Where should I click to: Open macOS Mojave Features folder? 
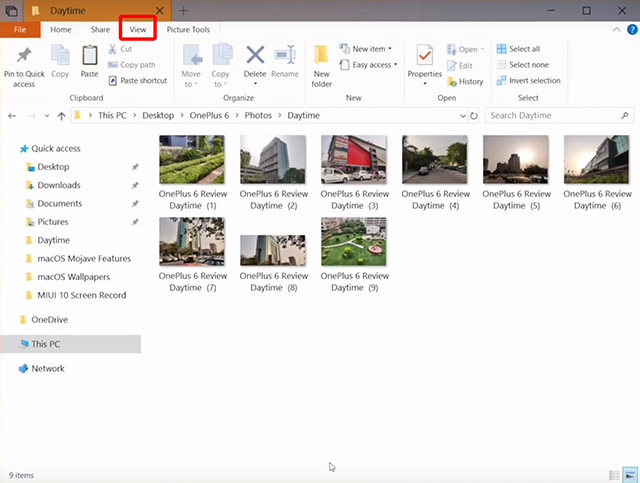coord(78,258)
